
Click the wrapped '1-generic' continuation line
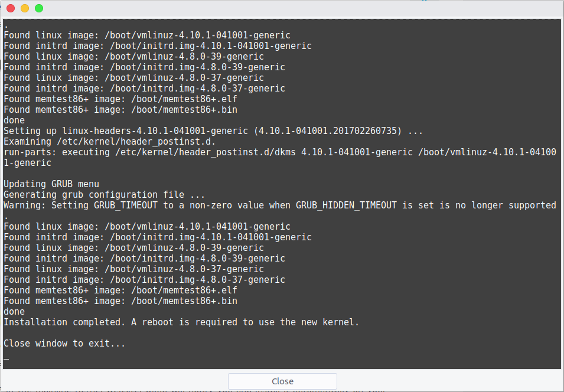coord(27,163)
